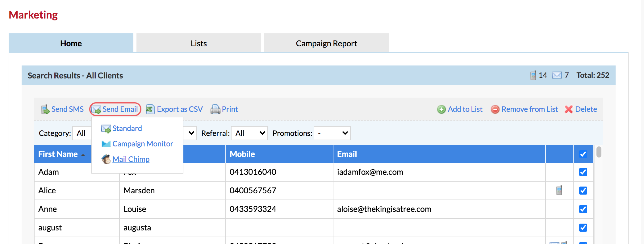Click the mobile number 0413016040
The image size is (644, 244).
coord(253,172)
